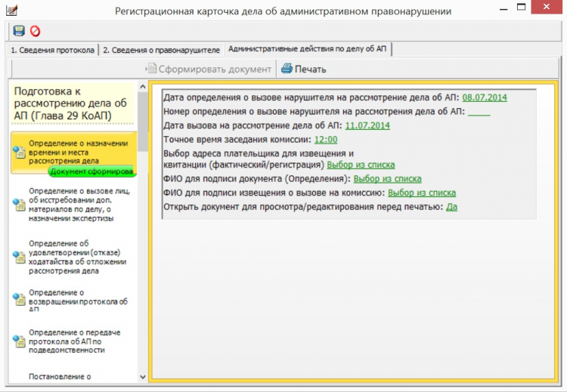
Task: Open Выбор из списка for подписи извещения
Action: [x=422, y=193]
